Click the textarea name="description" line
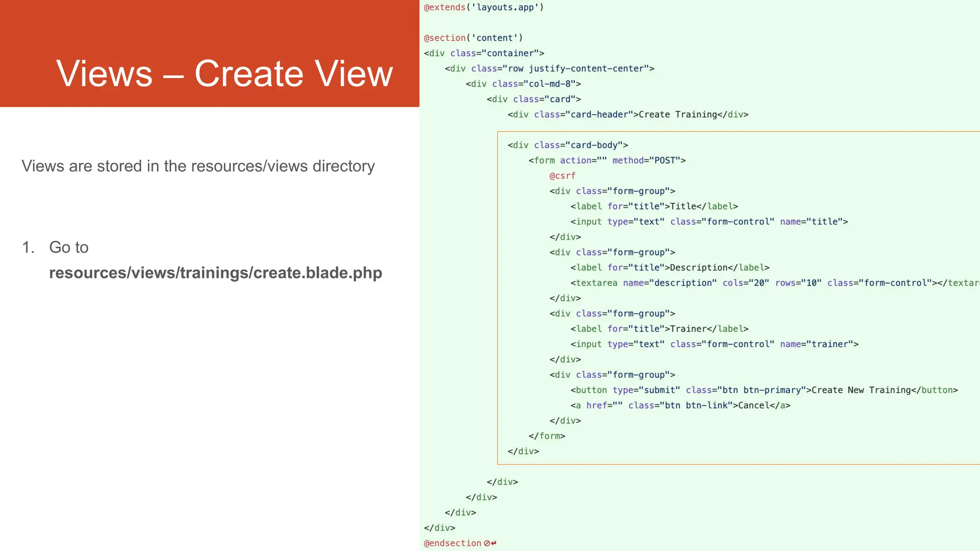This screenshot has height=551, width=980. pyautogui.click(x=775, y=283)
